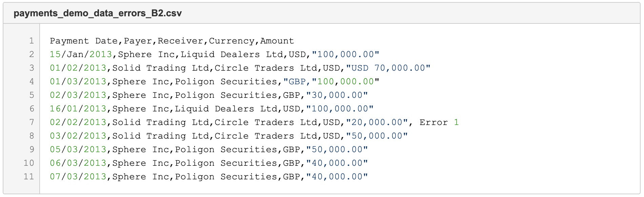Click the "30,000.00" amount on line 5
The height and width of the screenshot is (197, 644).
tap(337, 95)
